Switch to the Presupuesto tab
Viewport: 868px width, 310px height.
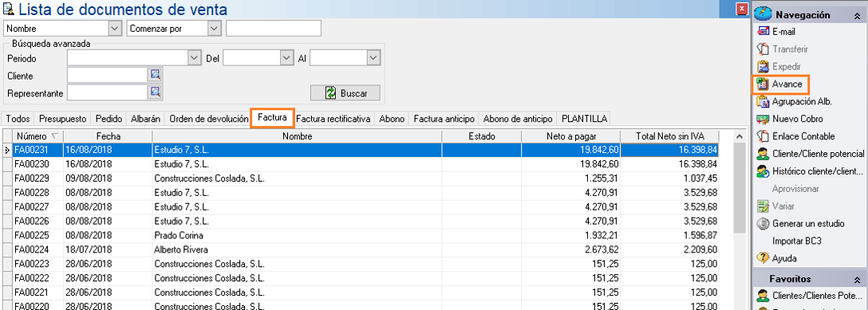[62, 119]
